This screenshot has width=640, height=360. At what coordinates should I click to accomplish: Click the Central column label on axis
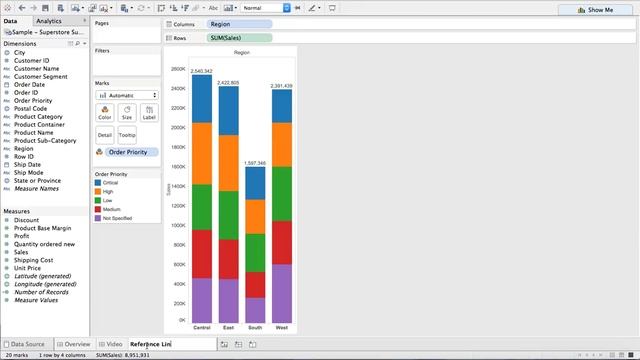tap(202, 327)
